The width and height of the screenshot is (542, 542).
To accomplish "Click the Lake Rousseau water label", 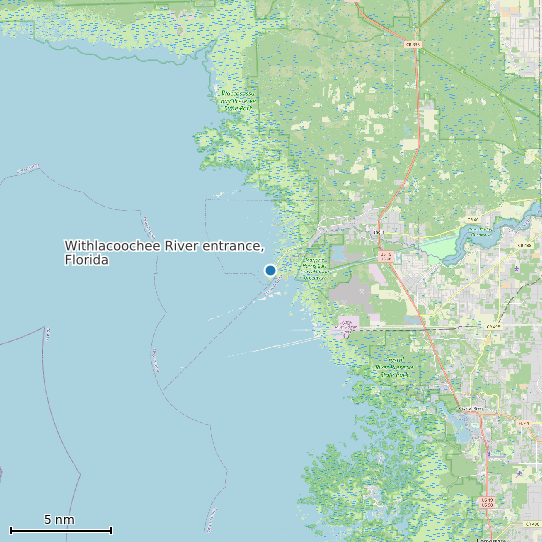I will 480,232.
